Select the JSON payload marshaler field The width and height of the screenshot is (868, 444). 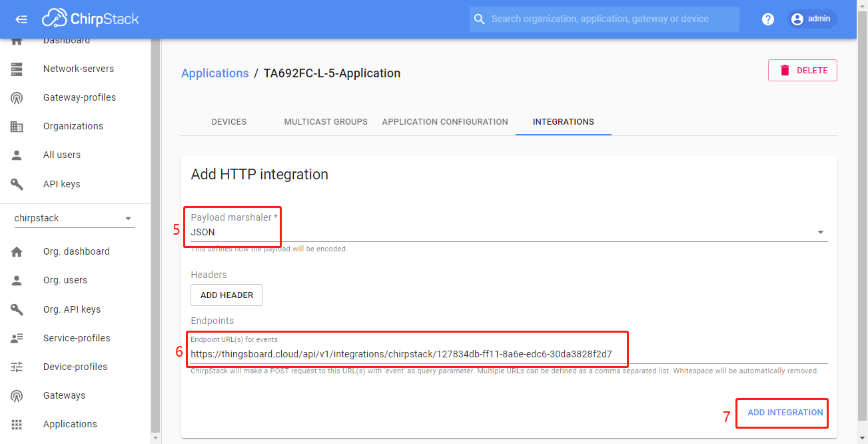[509, 233]
